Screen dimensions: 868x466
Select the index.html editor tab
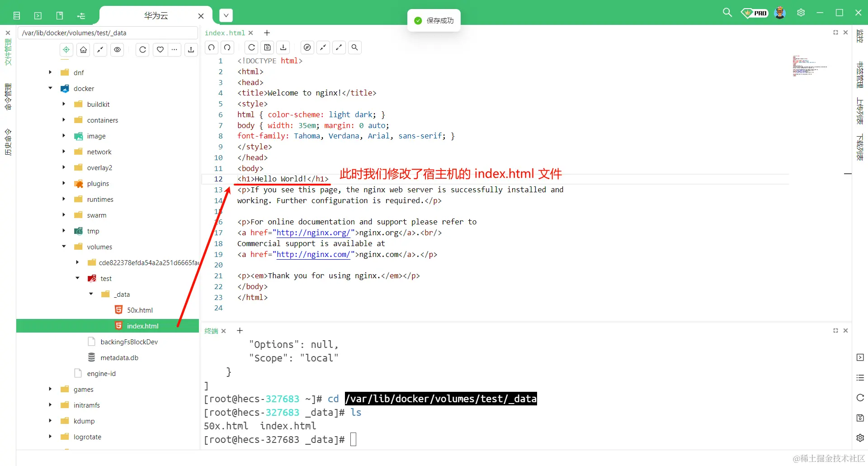225,33
